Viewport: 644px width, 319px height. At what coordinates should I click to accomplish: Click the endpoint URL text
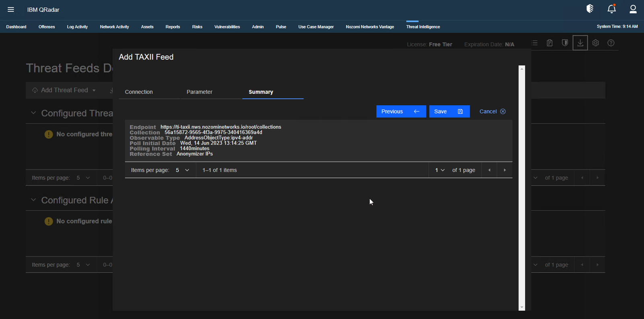pos(221,127)
